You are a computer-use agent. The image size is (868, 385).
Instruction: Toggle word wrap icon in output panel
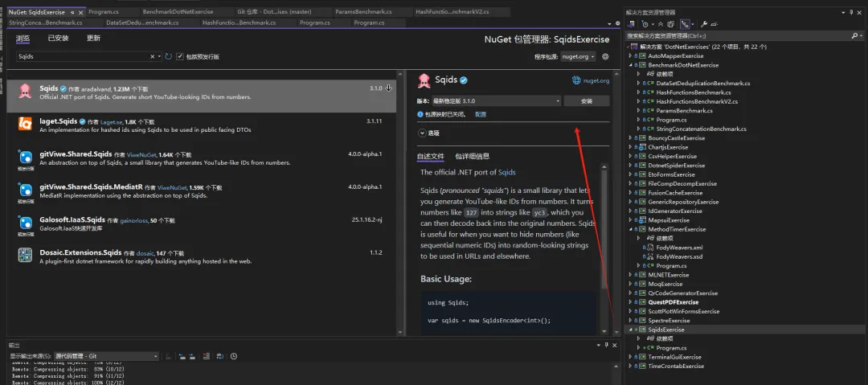pos(221,356)
